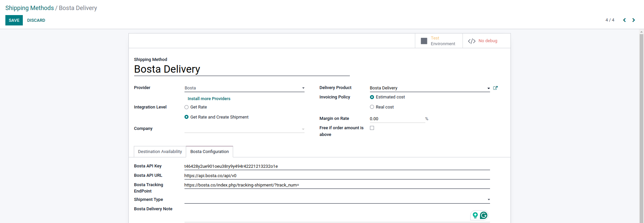Follow Install more Providers link
The width and height of the screenshot is (644, 223).
coord(209,99)
